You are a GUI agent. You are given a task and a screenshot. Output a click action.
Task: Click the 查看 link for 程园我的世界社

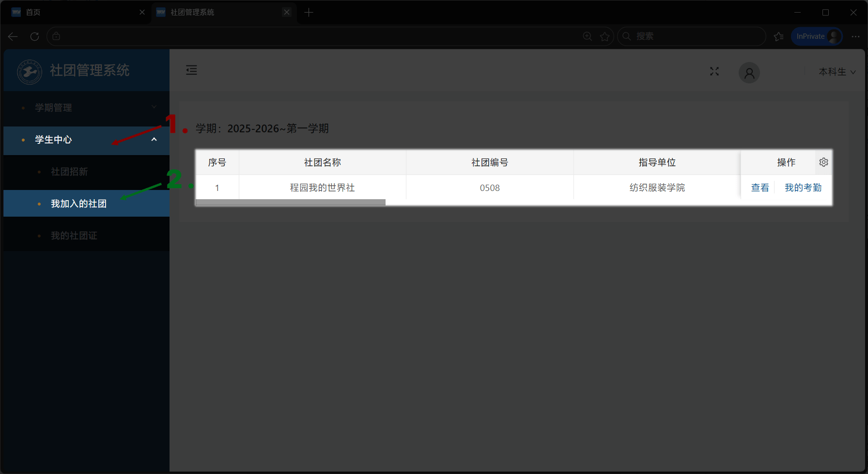coord(759,188)
